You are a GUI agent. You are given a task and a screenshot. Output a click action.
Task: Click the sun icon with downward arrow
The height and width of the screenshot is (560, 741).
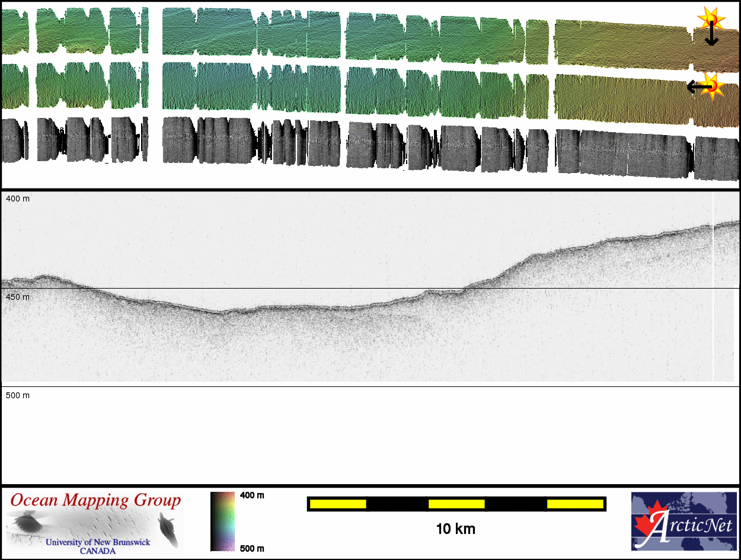coord(711,20)
